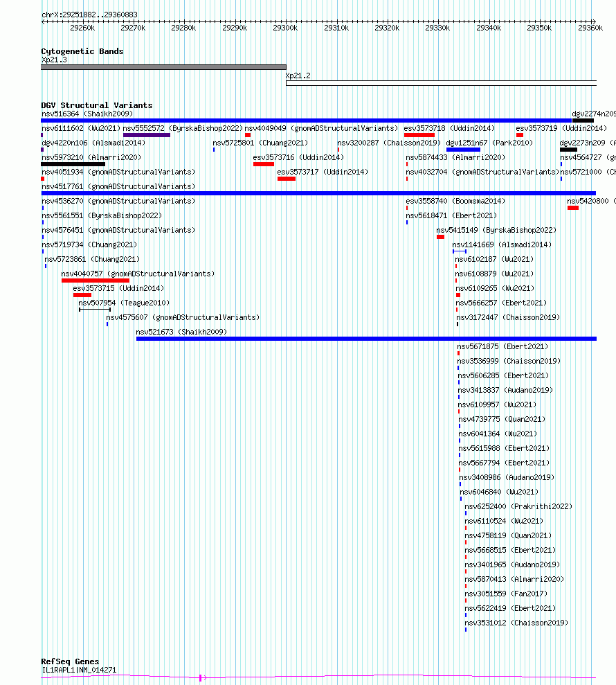616x685 pixels.
Task: Click the nsv516364 (Shaikh2009) variant label
Action: tap(87, 114)
